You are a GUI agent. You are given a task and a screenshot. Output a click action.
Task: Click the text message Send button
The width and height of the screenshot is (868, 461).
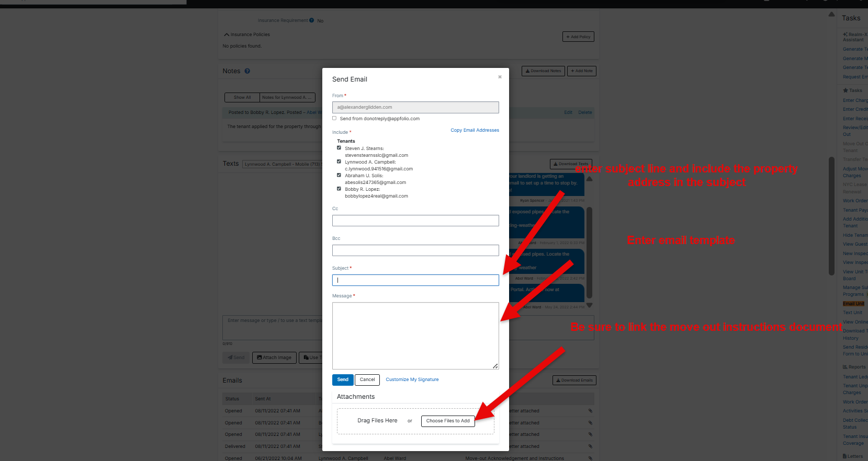236,358
